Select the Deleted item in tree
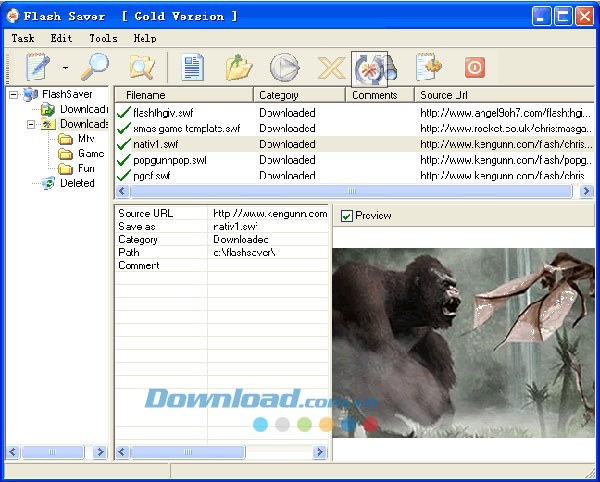This screenshot has height=482, width=600. 77,183
